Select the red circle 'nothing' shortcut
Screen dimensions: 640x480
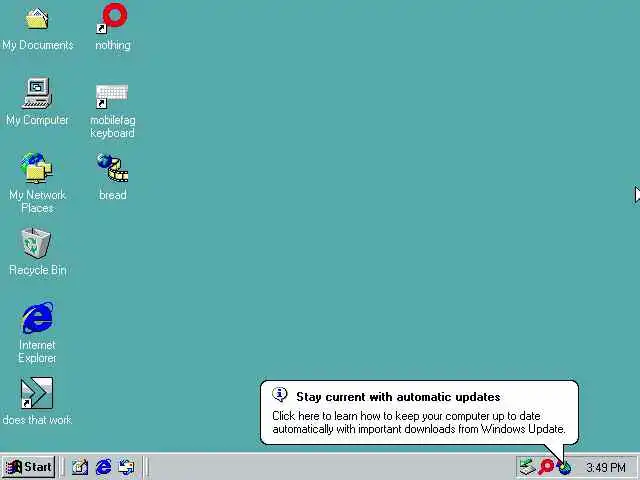point(112,18)
